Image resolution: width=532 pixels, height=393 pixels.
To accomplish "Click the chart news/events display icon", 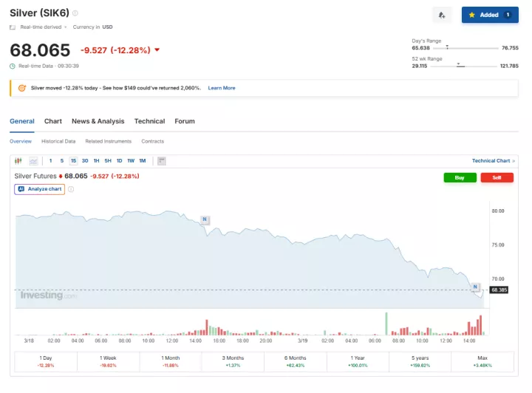I will pyautogui.click(x=162, y=160).
